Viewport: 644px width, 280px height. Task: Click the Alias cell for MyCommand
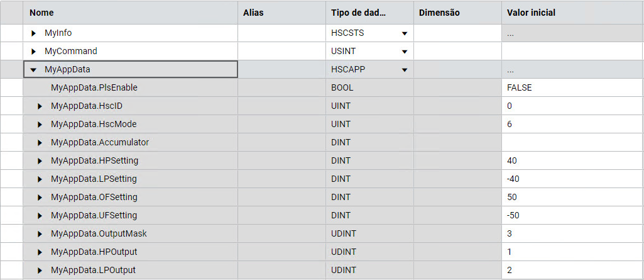pos(281,51)
